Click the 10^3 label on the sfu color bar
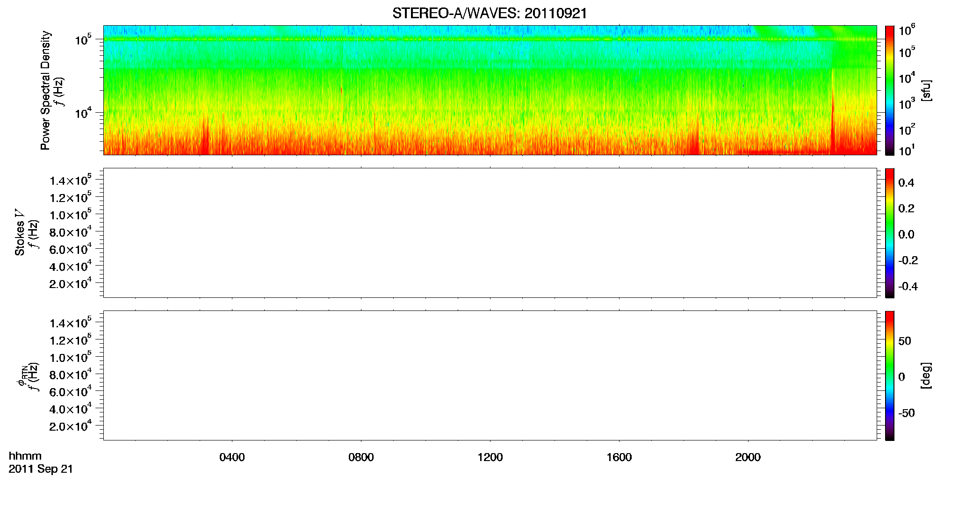980x505 pixels. pyautogui.click(x=907, y=103)
